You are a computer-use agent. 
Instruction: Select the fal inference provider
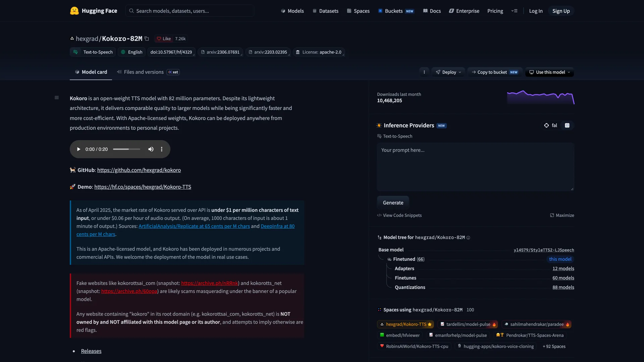(x=551, y=125)
